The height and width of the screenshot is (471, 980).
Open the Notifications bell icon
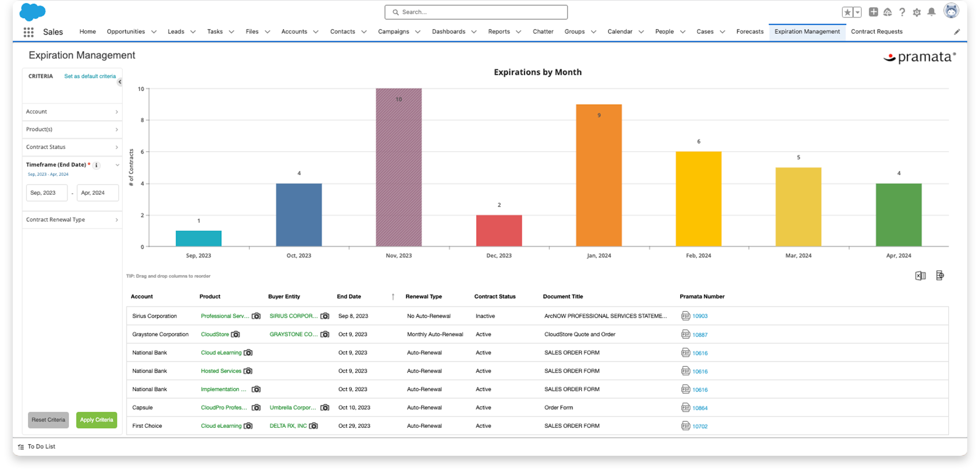pyautogui.click(x=931, y=12)
